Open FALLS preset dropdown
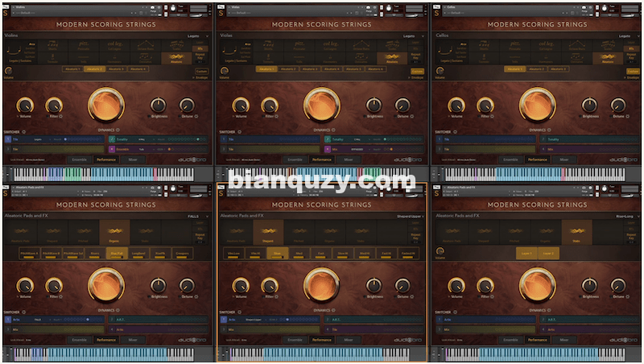644x364 pixels. click(198, 216)
